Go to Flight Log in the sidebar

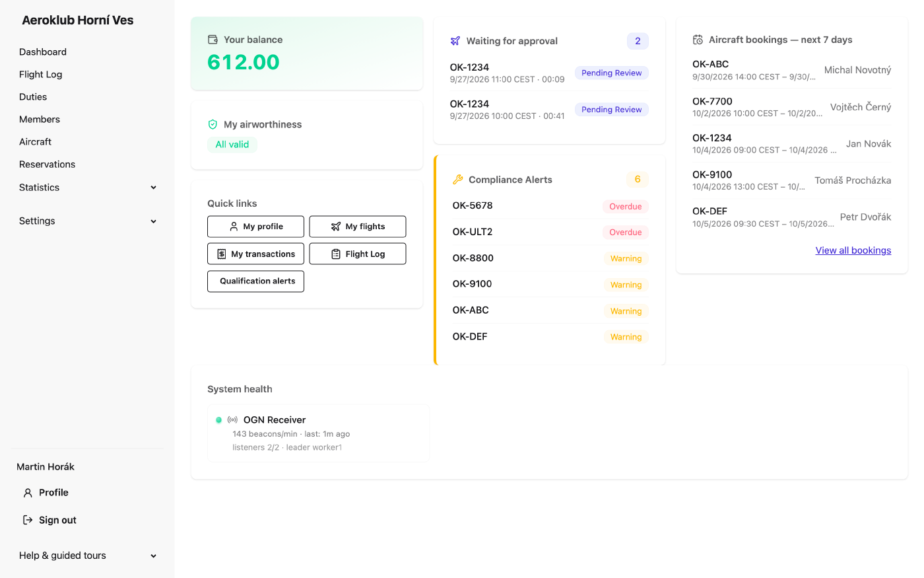41,75
